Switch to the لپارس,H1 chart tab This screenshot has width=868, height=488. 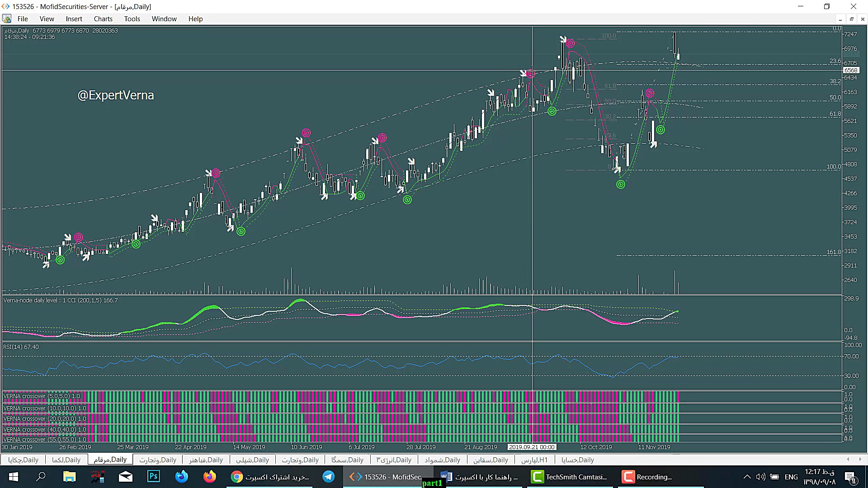click(534, 460)
